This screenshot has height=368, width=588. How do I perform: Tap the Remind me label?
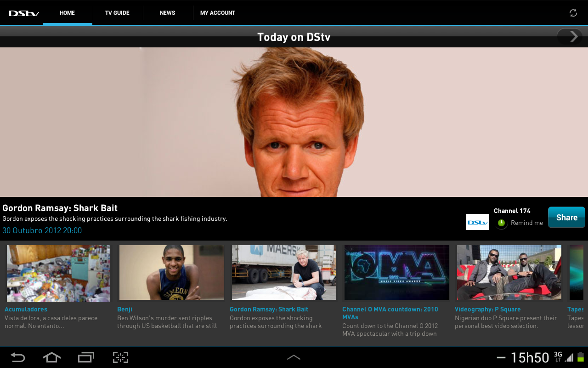click(527, 223)
